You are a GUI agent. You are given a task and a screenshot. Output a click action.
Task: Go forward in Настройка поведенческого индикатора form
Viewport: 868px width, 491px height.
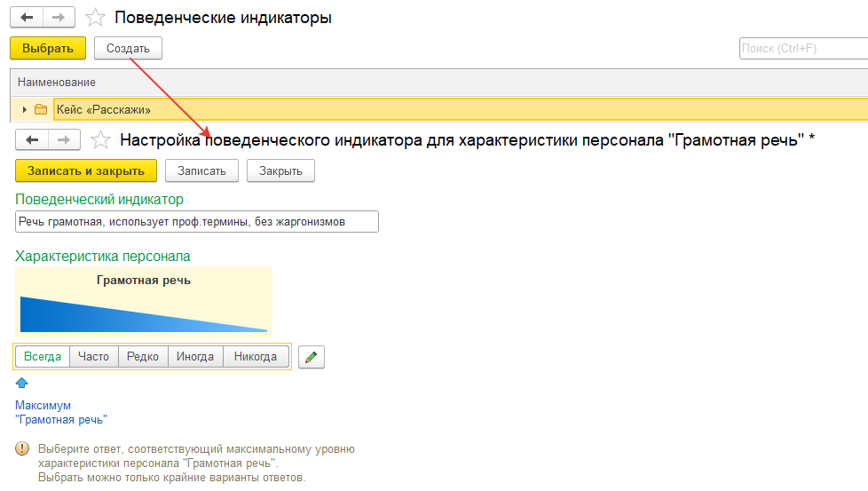[64, 140]
